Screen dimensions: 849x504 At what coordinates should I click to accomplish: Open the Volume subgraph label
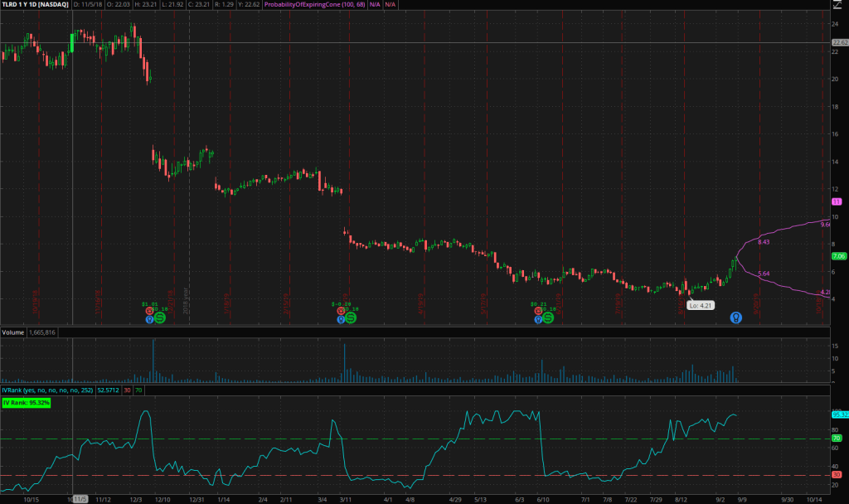coord(12,332)
